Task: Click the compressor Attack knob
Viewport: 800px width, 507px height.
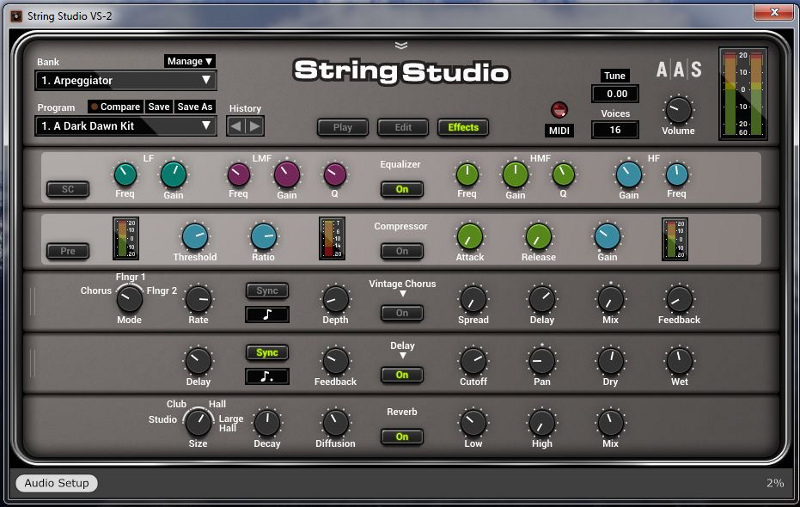Action: click(x=470, y=237)
